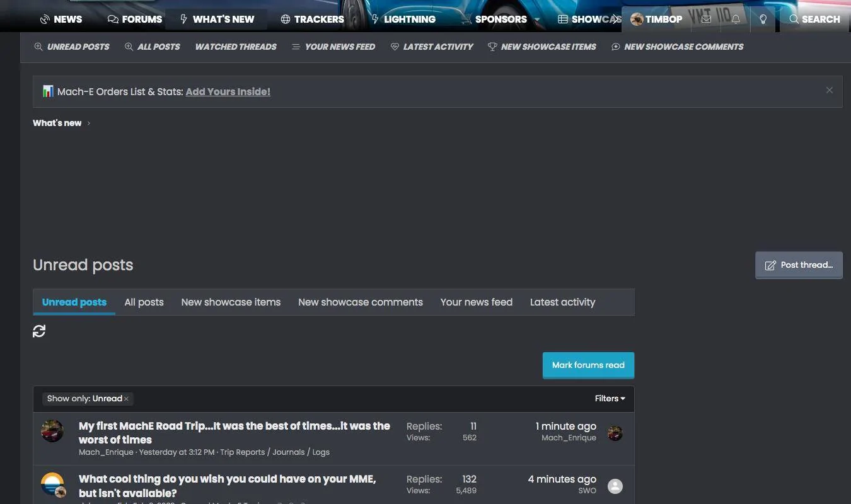Open Your News Feed in the sub-navigation bar

[333, 47]
